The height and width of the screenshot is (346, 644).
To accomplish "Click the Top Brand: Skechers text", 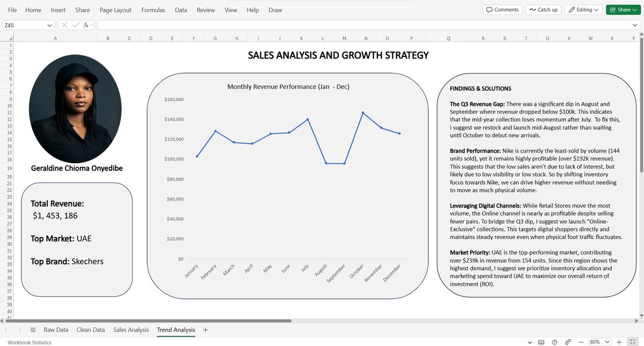I will (67, 262).
